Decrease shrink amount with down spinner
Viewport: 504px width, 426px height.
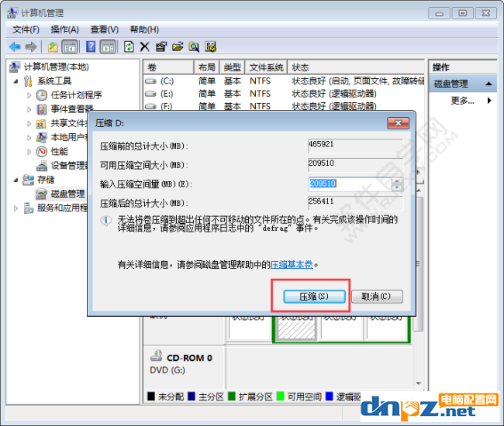[397, 187]
